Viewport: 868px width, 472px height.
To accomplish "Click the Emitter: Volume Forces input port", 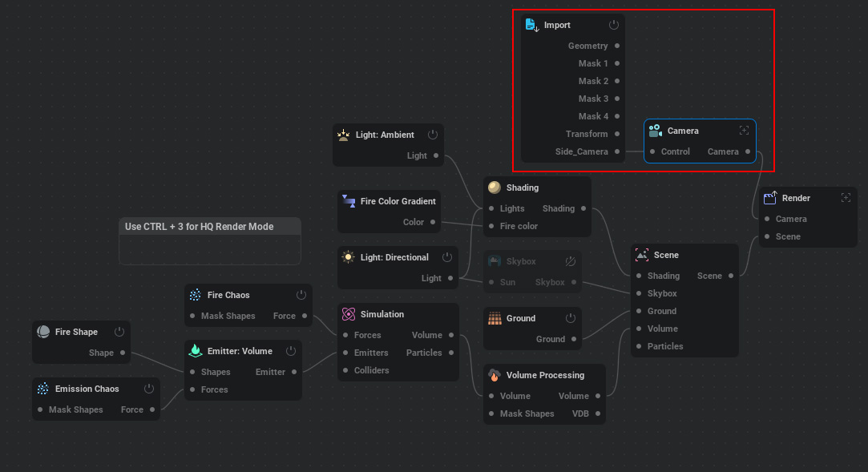I will point(192,389).
